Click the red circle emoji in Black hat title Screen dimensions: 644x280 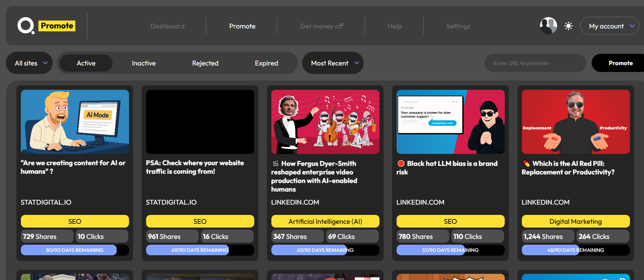[401, 163]
